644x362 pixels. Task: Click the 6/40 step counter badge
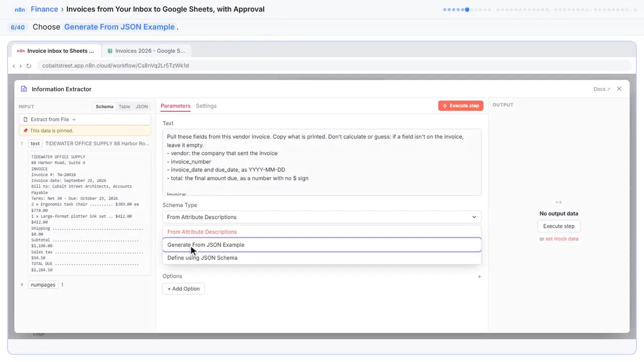[x=18, y=27]
